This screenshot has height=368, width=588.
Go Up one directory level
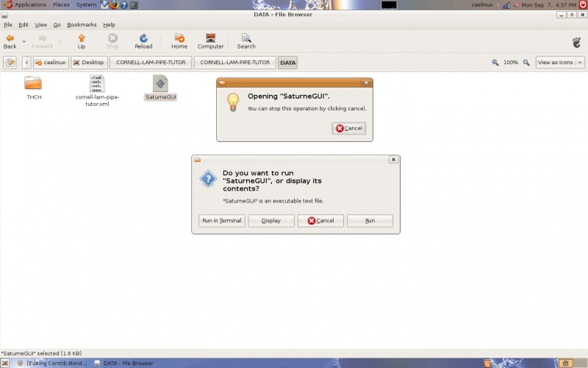82,40
